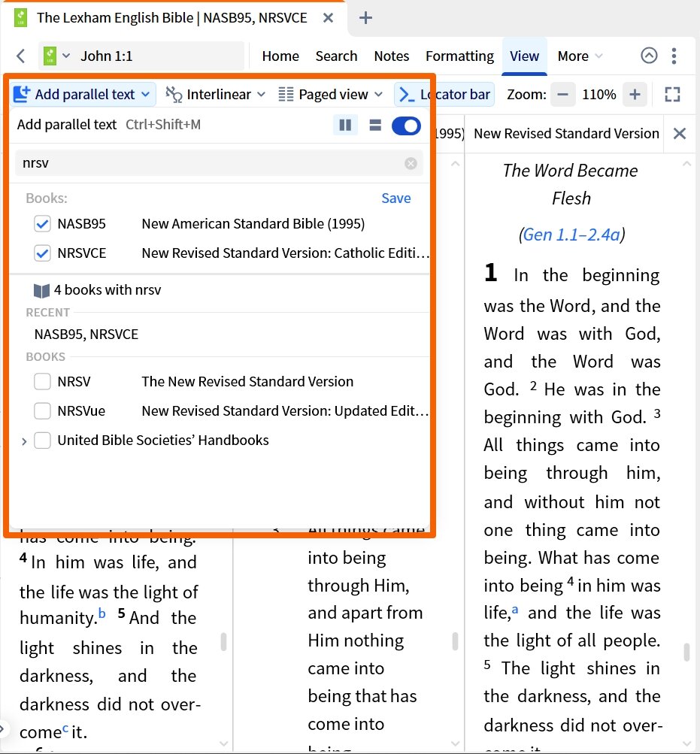Click The Word Became Flesh heading
Image resolution: width=700 pixels, height=754 pixels.
coord(571,184)
